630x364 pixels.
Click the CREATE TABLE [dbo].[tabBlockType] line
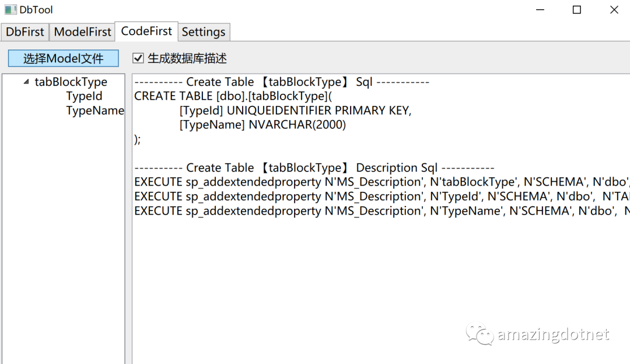pyautogui.click(x=233, y=96)
